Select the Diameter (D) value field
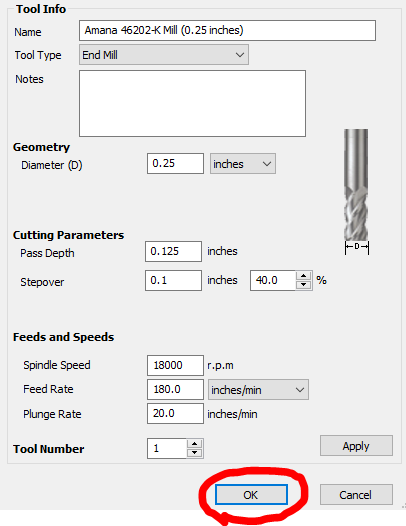This screenshot has width=406, height=526. (175, 164)
